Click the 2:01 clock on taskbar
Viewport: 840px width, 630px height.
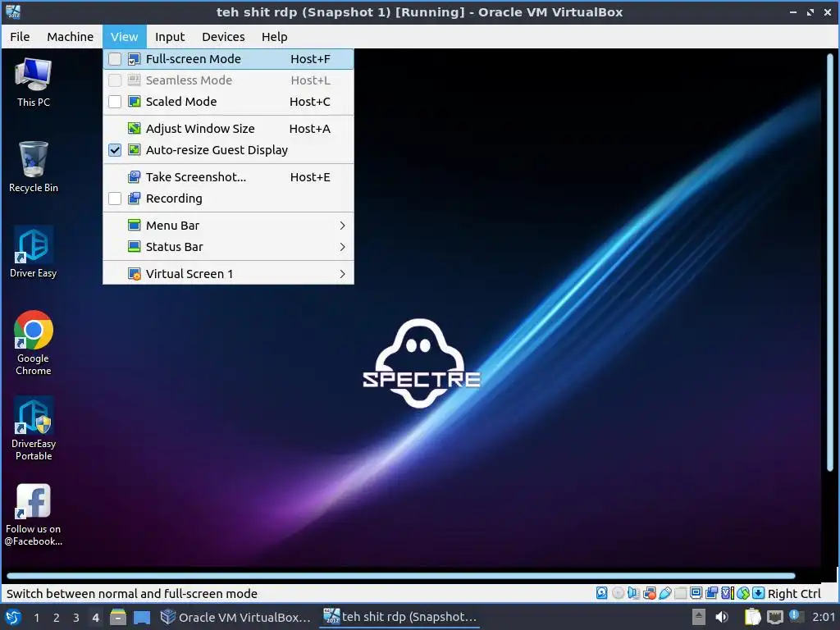coord(824,617)
